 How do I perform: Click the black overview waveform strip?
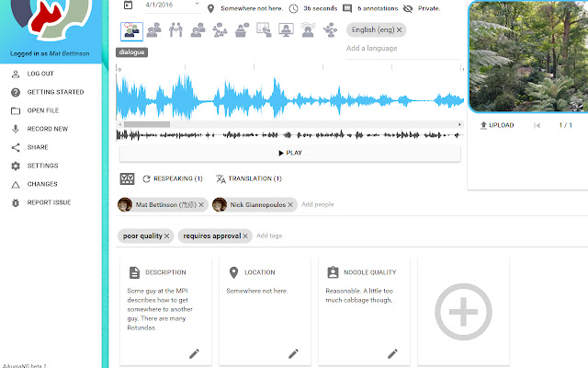(290, 135)
